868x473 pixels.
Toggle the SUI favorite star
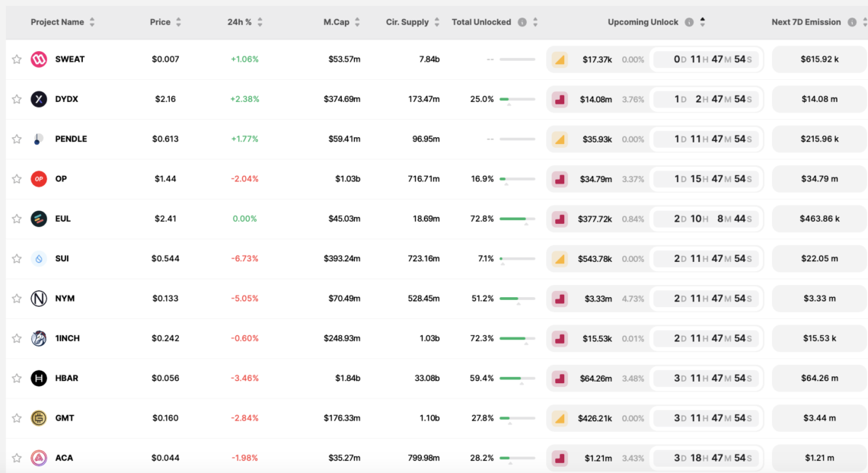(x=17, y=259)
